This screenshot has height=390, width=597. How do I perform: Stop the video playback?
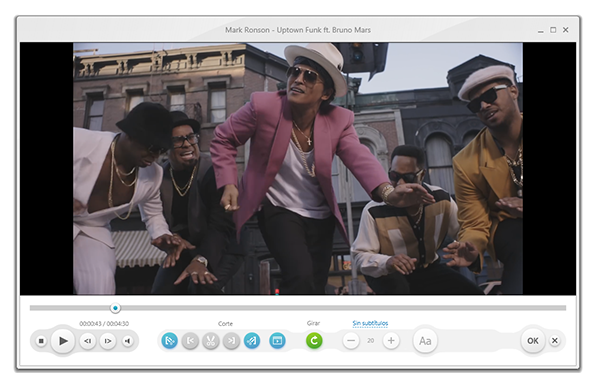click(41, 341)
